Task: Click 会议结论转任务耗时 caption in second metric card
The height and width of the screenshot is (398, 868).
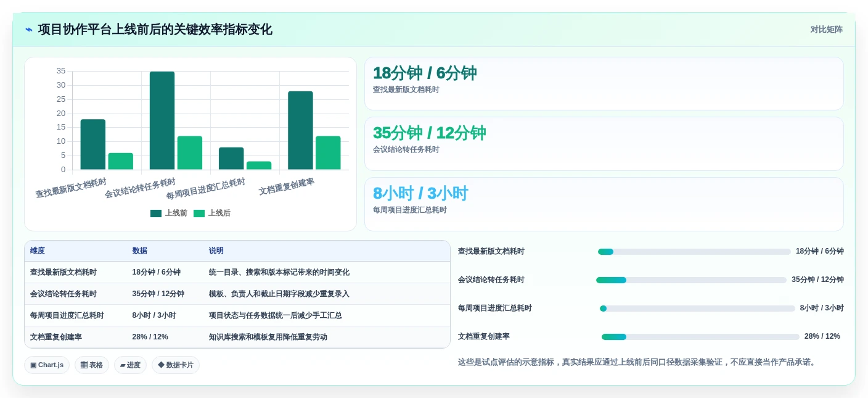Action: (406, 150)
